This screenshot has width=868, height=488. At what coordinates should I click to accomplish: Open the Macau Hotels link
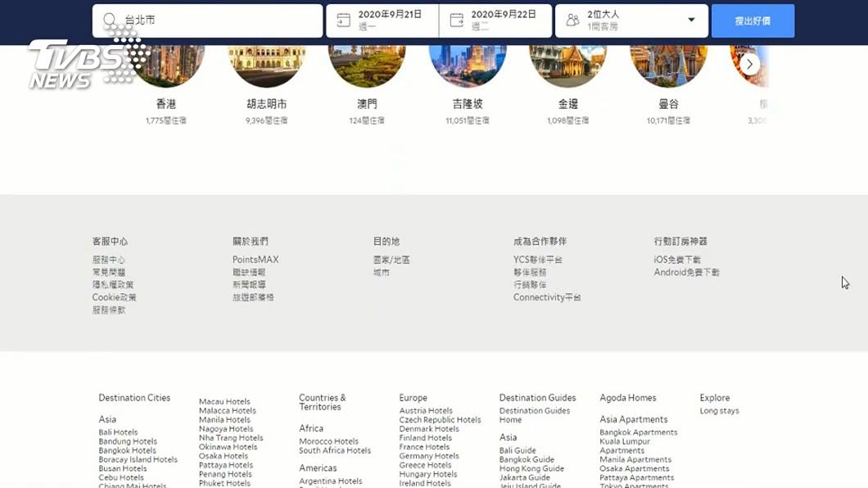[224, 402]
